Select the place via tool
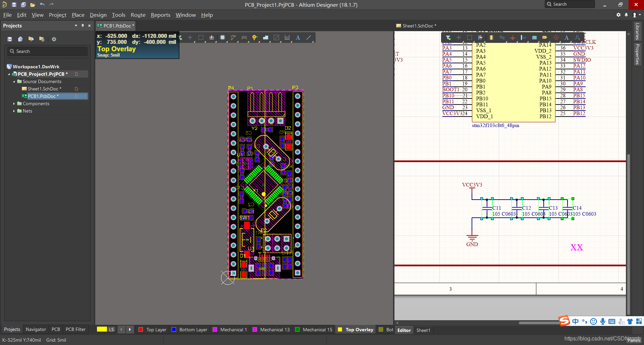Image resolution: width=644 pixels, height=345 pixels. (255, 38)
